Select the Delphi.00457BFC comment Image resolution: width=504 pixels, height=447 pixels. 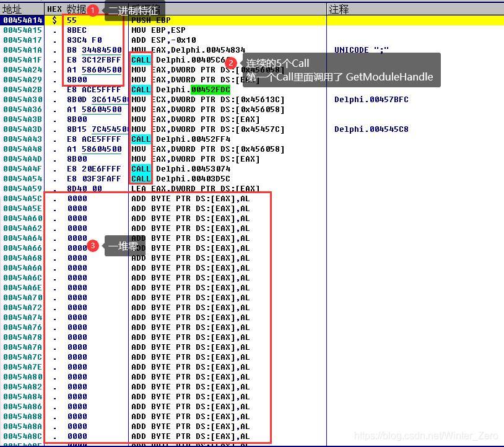click(x=371, y=100)
